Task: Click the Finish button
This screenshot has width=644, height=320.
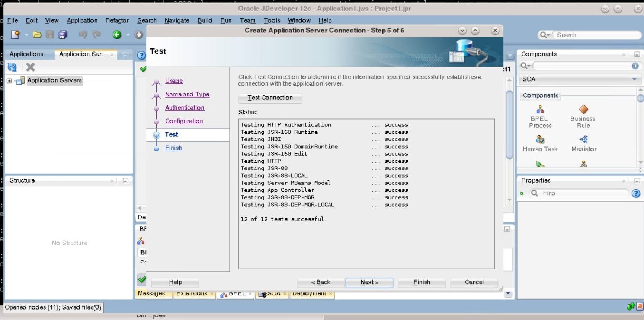Action: tap(422, 282)
